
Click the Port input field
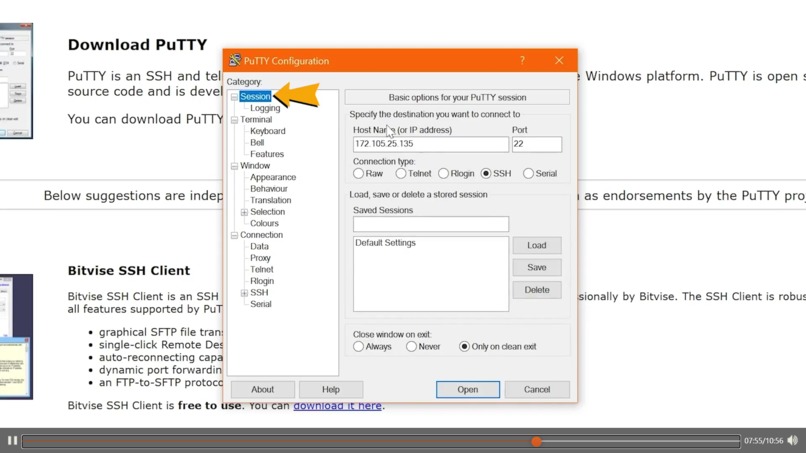pyautogui.click(x=537, y=144)
